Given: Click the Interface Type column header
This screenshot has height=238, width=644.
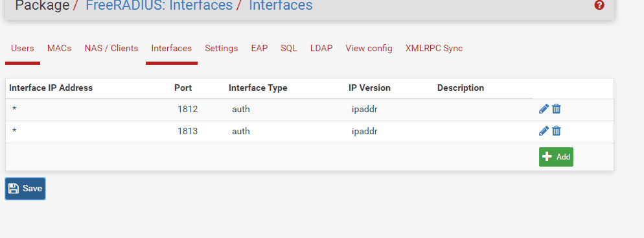Looking at the screenshot, I should pos(258,88).
